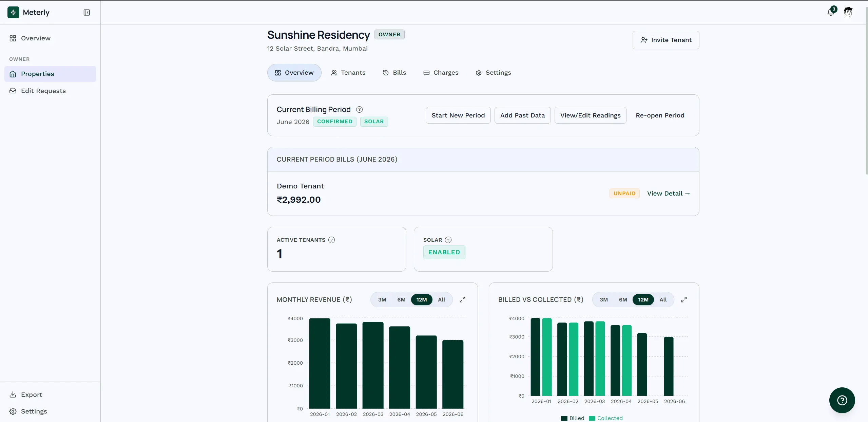Open notifications bell with badge 3
868x422 pixels.
(x=831, y=12)
